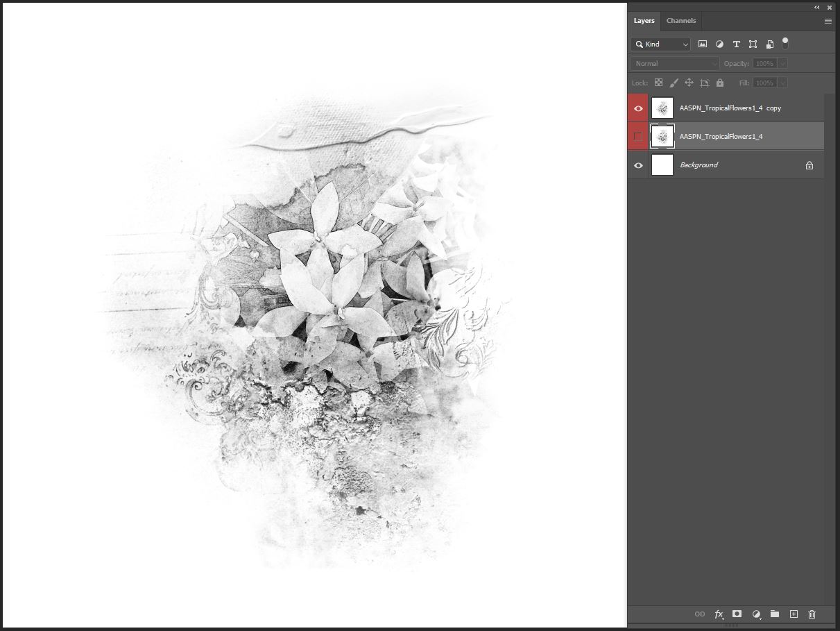Click the AASPN_TropicalFlowers1_4 layer thumbnail
The image size is (840, 631).
662,136
